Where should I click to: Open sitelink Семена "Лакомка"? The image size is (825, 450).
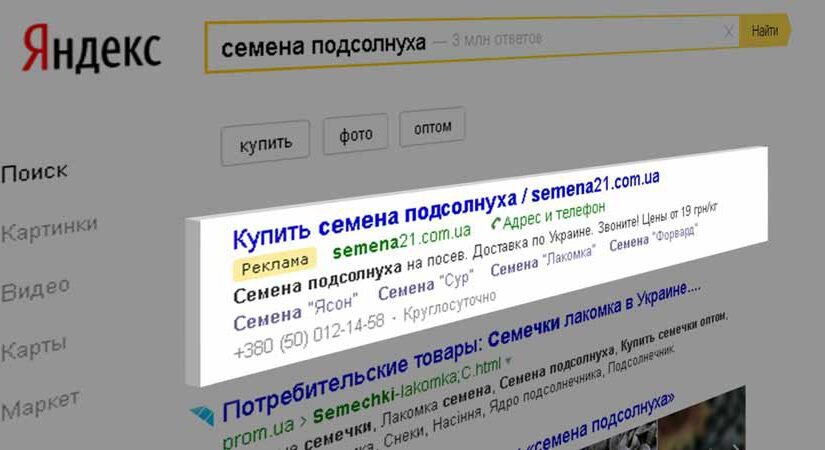(542, 261)
